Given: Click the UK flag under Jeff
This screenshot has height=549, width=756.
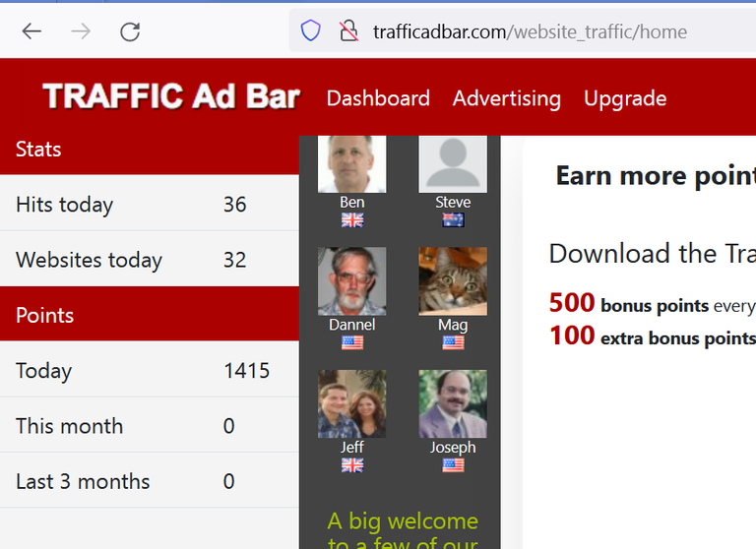Looking at the screenshot, I should tap(352, 465).
